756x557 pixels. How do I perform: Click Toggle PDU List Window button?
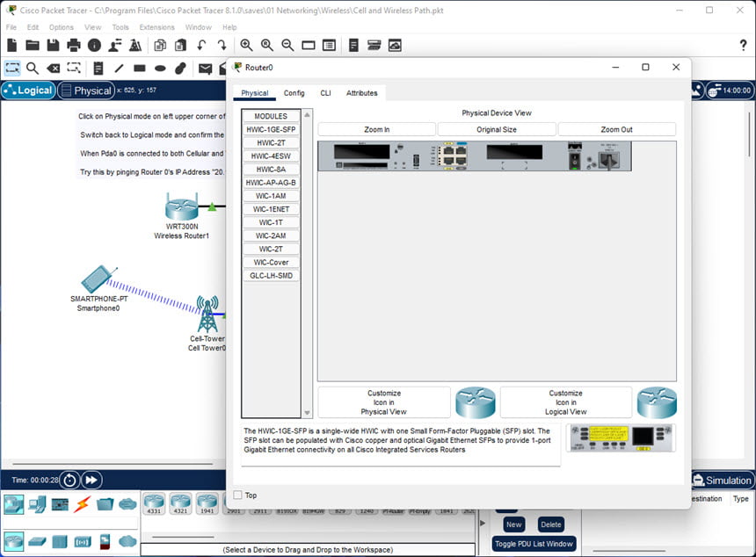point(534,544)
